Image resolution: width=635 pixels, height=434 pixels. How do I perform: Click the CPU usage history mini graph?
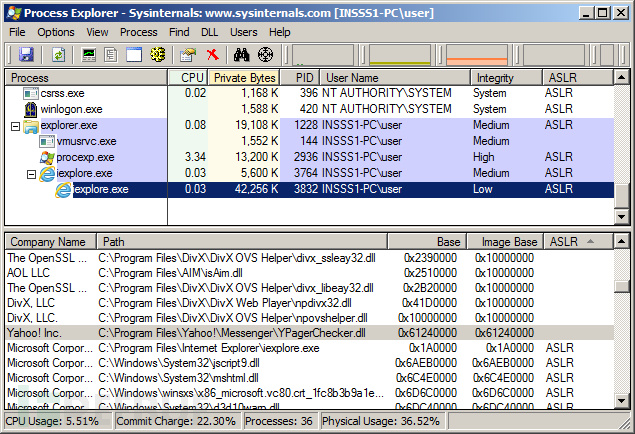[x=323, y=55]
